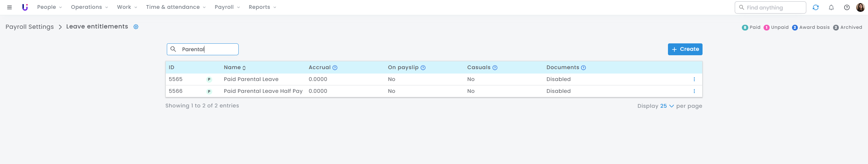The width and height of the screenshot is (868, 164).
Task: Open the help question mark icon
Action: tap(847, 7)
